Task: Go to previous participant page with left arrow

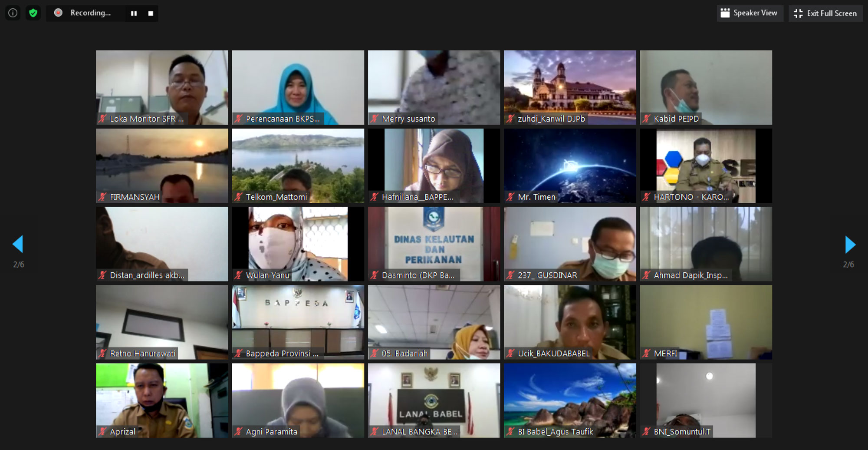Action: point(18,244)
